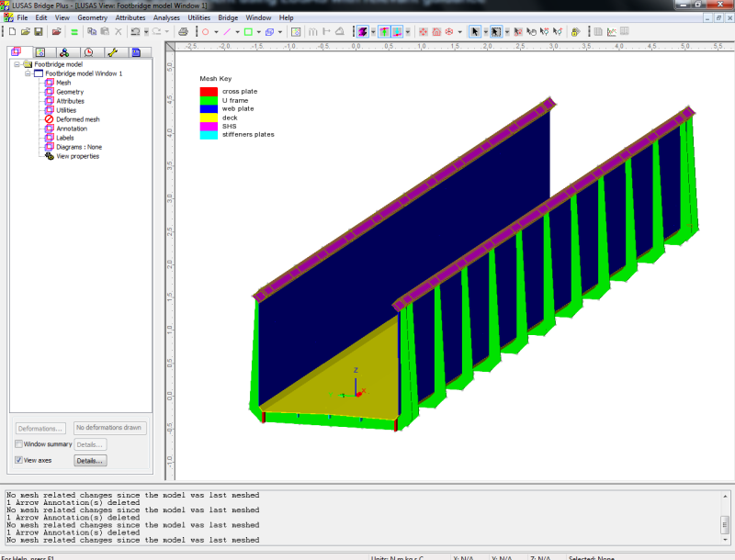Open the Analyses treeview tab with clock icon
Screen dimensions: 735x560
tap(88, 52)
